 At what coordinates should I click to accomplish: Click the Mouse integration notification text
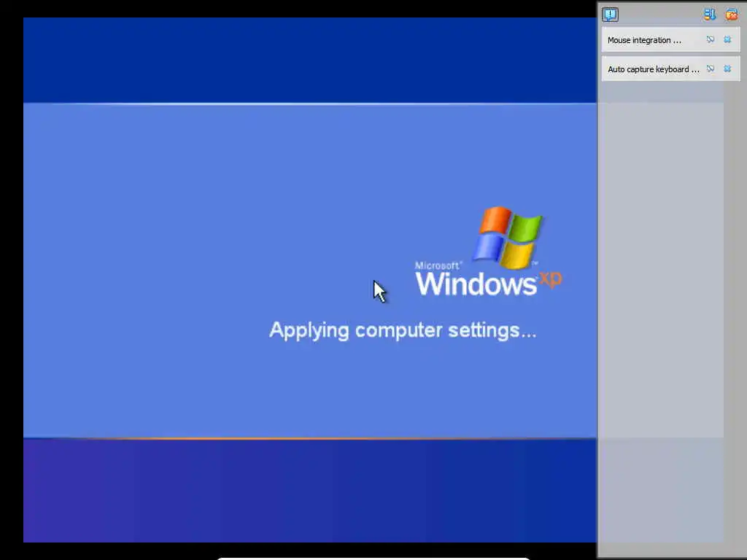(x=644, y=41)
